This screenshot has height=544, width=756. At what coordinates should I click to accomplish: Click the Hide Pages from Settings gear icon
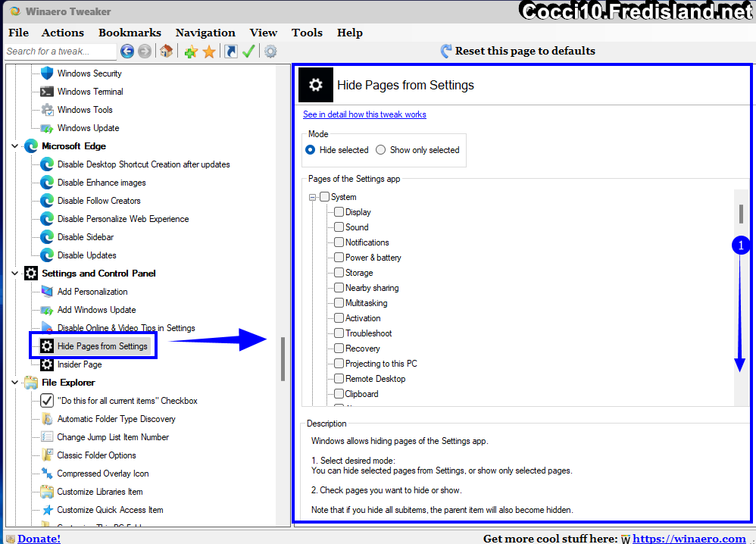pos(47,346)
